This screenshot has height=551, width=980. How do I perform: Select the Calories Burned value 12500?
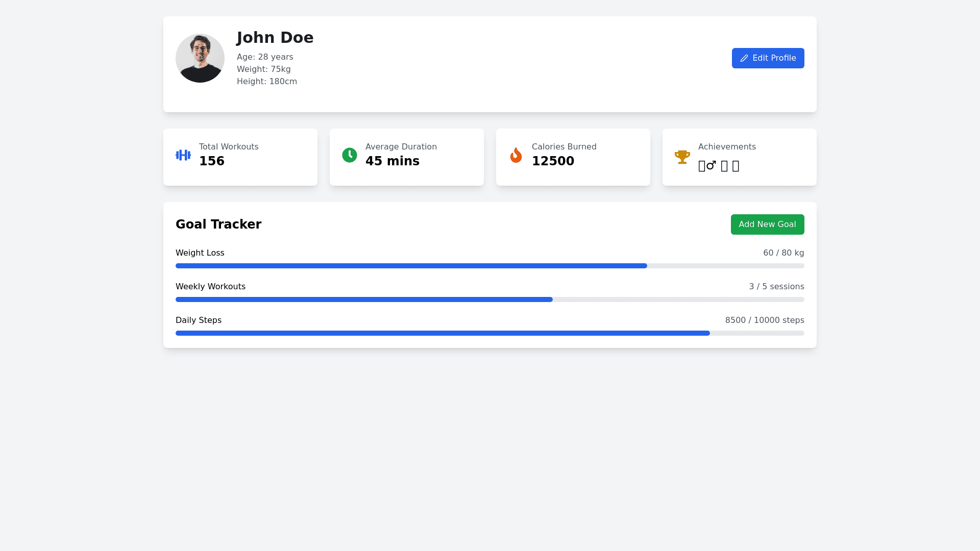[x=553, y=161]
